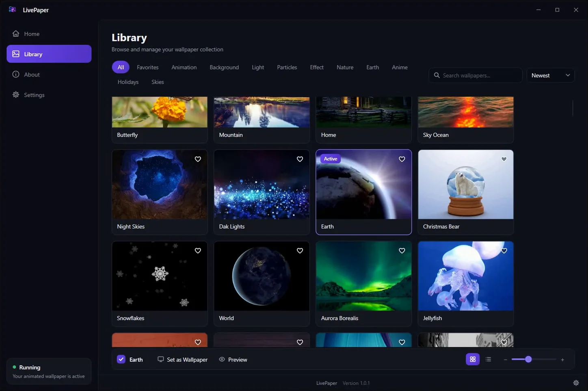Select the Jellyfish wallpaper thumbnail

point(466,276)
